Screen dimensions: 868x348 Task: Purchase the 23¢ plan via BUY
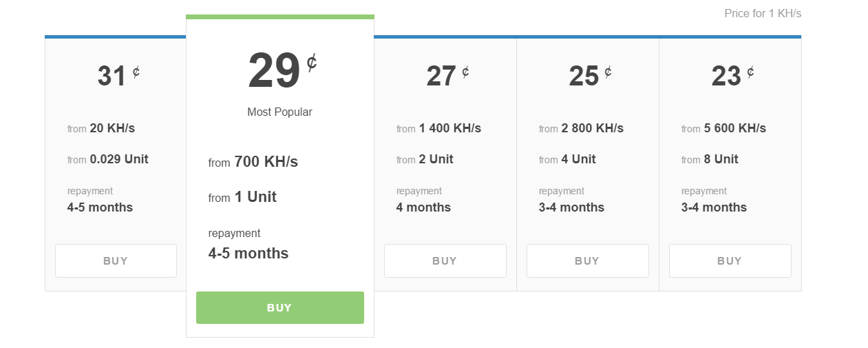click(x=730, y=260)
